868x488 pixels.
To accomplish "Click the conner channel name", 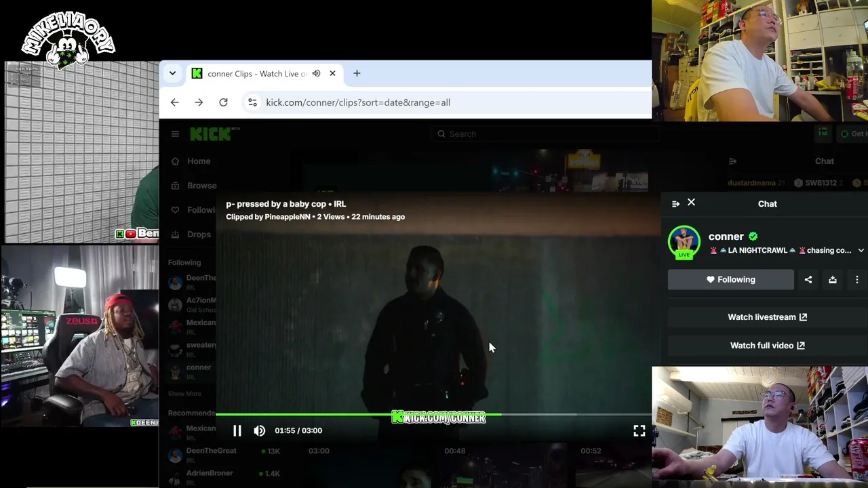I will pyautogui.click(x=726, y=237).
